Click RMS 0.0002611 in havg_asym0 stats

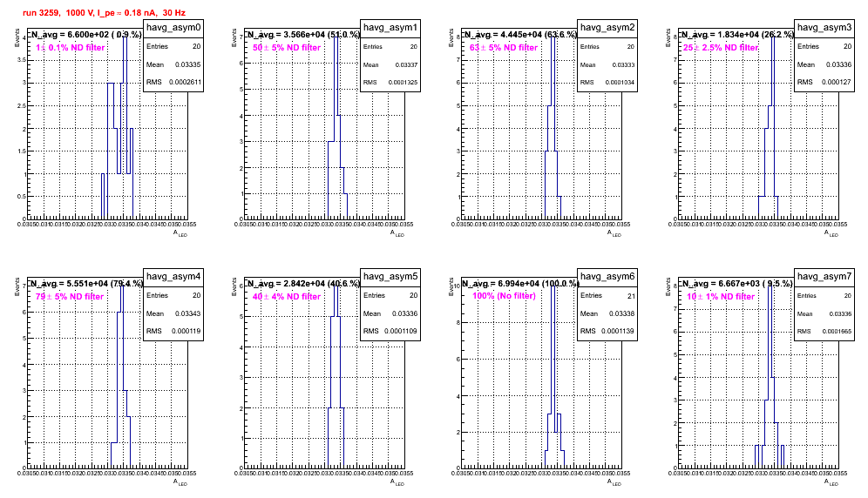[x=173, y=82]
